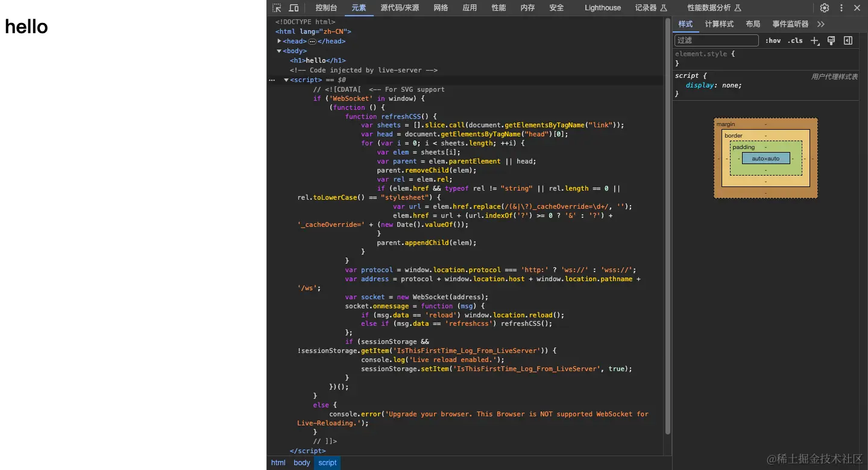Open DevTools settings gear

tap(825, 8)
